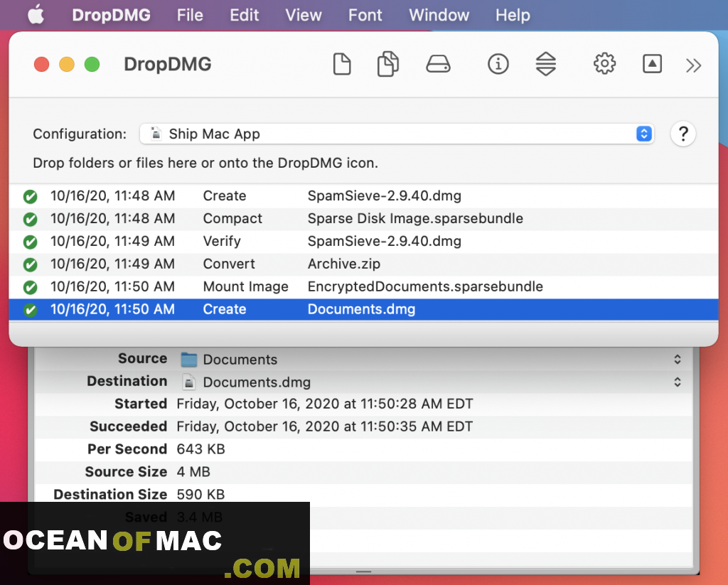Click the Destination file name Documents.dmg

tap(257, 382)
